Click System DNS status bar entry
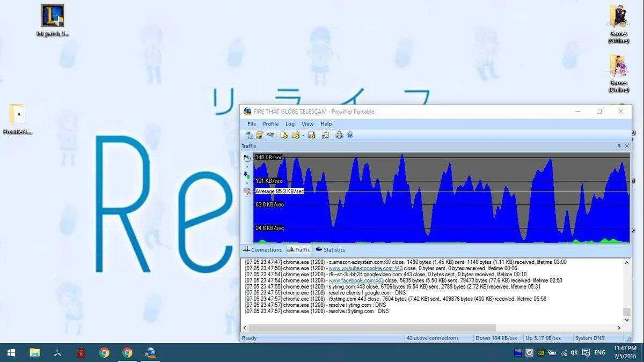Viewport: 644px width, 362px height. coord(590,338)
